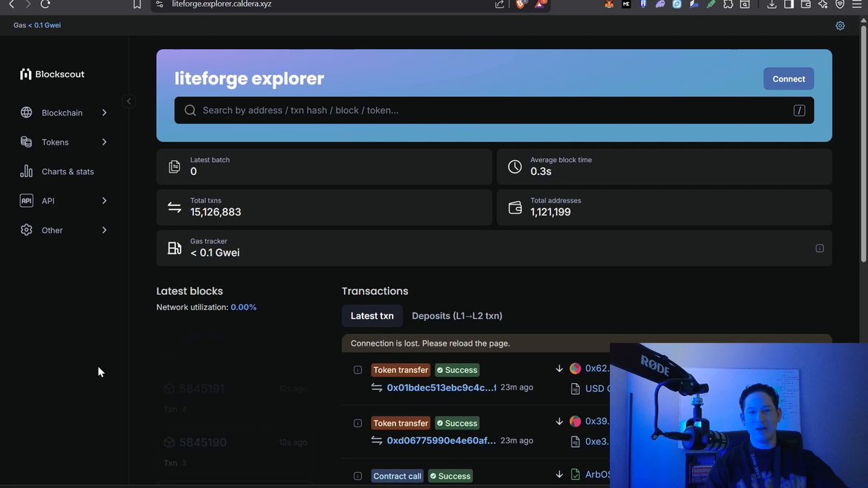Bookmark this page icon
This screenshot has width=868, height=488.
coord(137,4)
